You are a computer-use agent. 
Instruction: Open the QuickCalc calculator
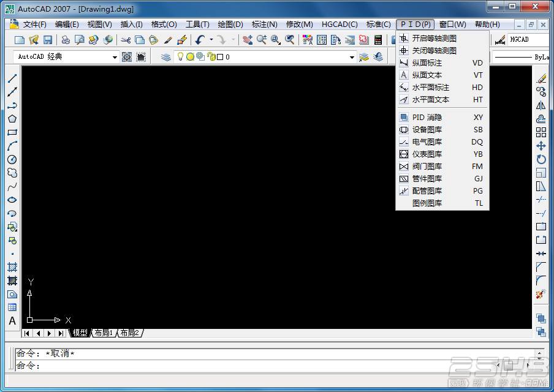coord(378,40)
